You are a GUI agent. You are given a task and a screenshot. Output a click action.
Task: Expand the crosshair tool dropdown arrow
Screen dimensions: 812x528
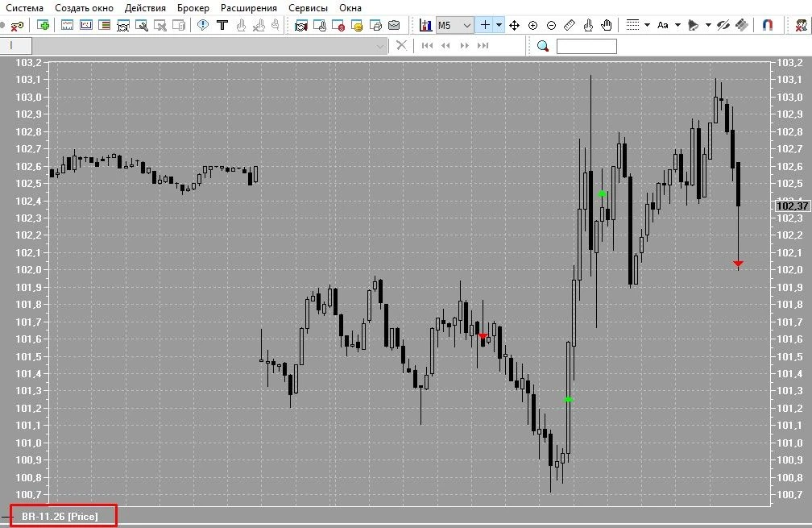[x=499, y=25]
